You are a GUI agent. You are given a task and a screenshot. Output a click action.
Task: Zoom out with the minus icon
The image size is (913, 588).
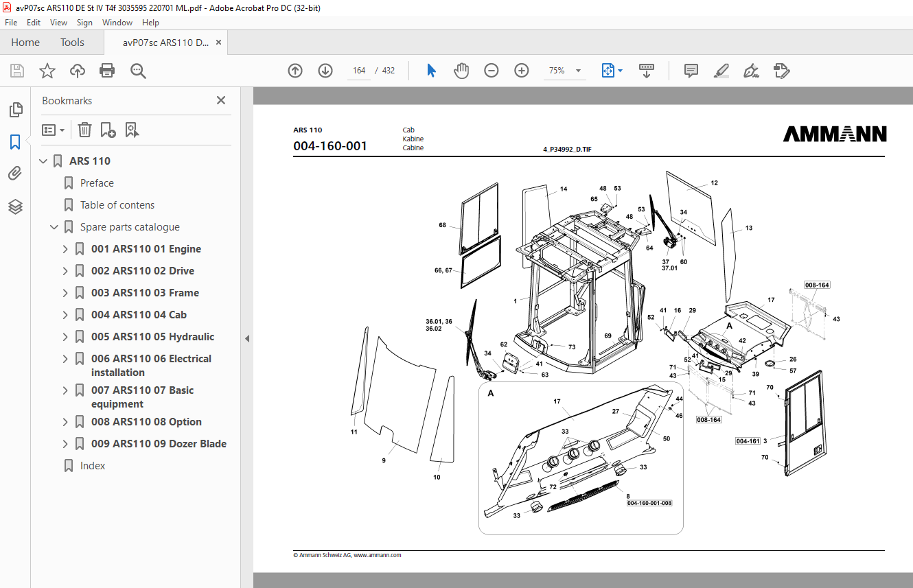(x=492, y=71)
